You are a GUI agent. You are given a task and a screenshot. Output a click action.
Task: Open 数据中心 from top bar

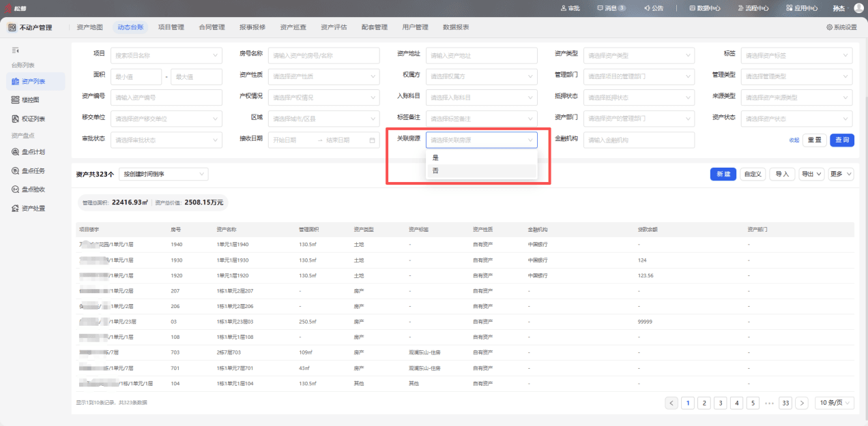[x=705, y=8]
